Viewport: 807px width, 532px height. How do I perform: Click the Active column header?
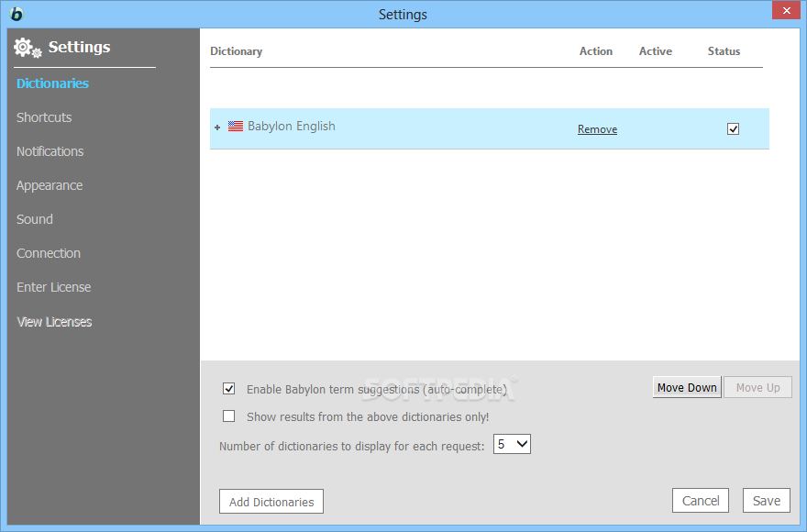coord(656,51)
